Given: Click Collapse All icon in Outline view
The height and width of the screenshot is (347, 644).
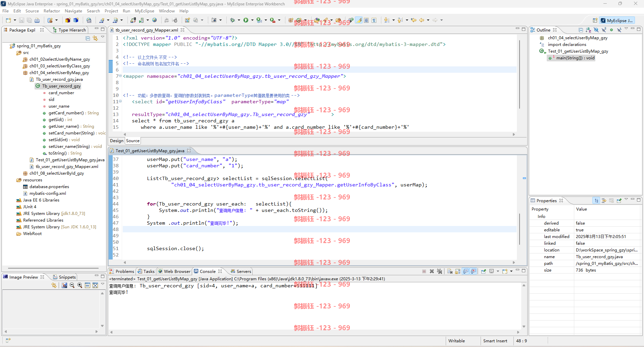Looking at the screenshot, I should point(581,30).
